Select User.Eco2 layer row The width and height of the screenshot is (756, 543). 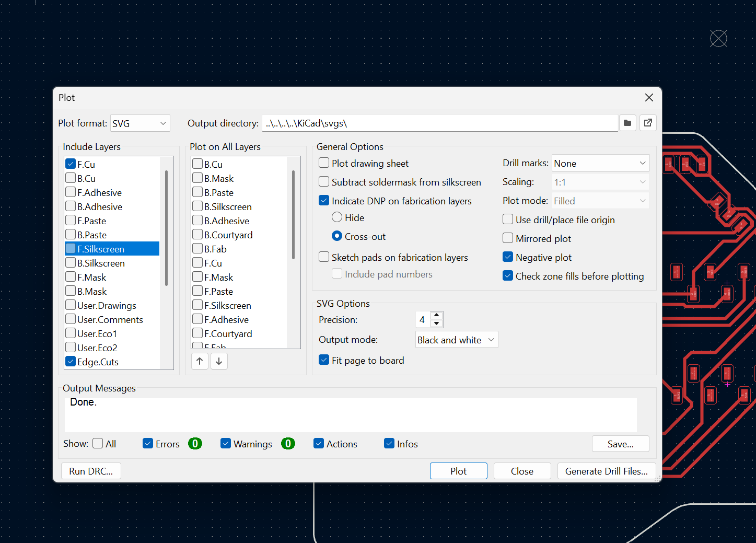tap(112, 348)
